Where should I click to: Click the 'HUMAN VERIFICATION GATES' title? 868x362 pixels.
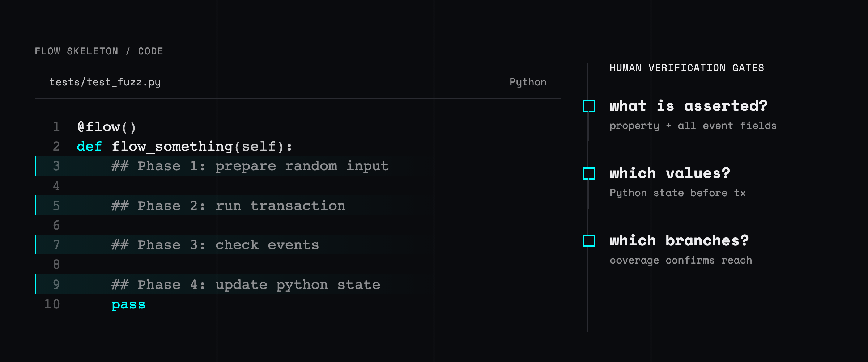coord(687,68)
